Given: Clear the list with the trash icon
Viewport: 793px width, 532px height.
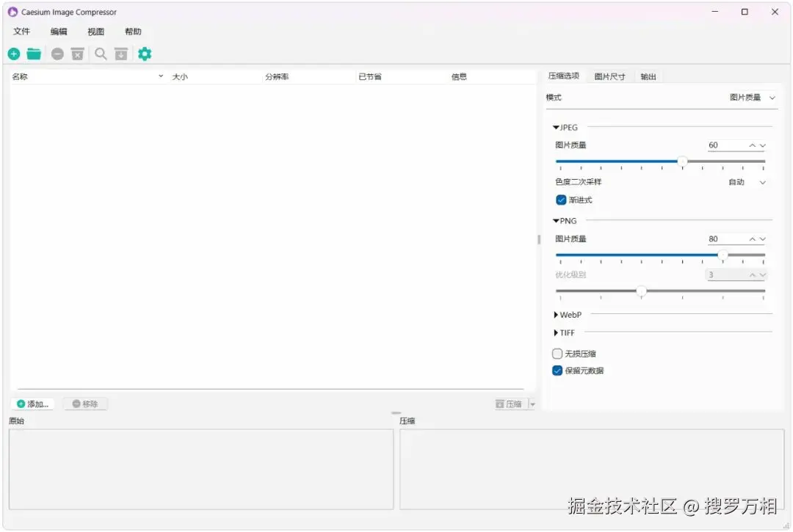Looking at the screenshot, I should pyautogui.click(x=78, y=54).
